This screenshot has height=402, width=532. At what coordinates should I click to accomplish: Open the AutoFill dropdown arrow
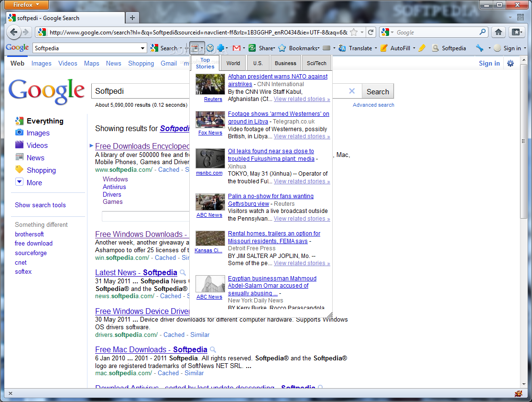point(414,48)
